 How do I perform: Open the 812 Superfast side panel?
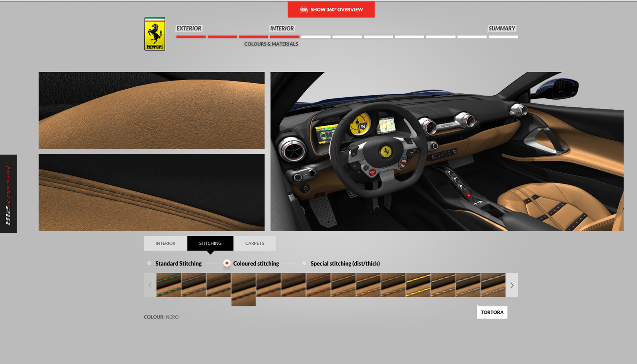coord(8,194)
